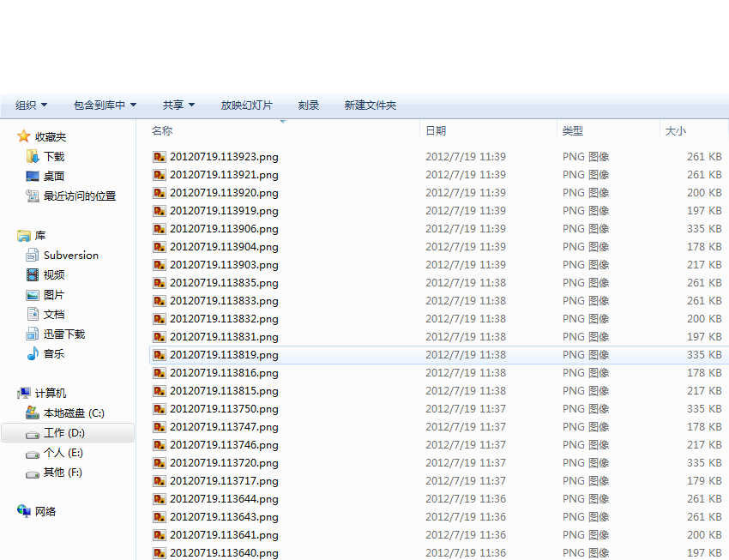This screenshot has height=560, width=729.
Task: Select file name 20120719.113641.png
Action: tap(224, 535)
